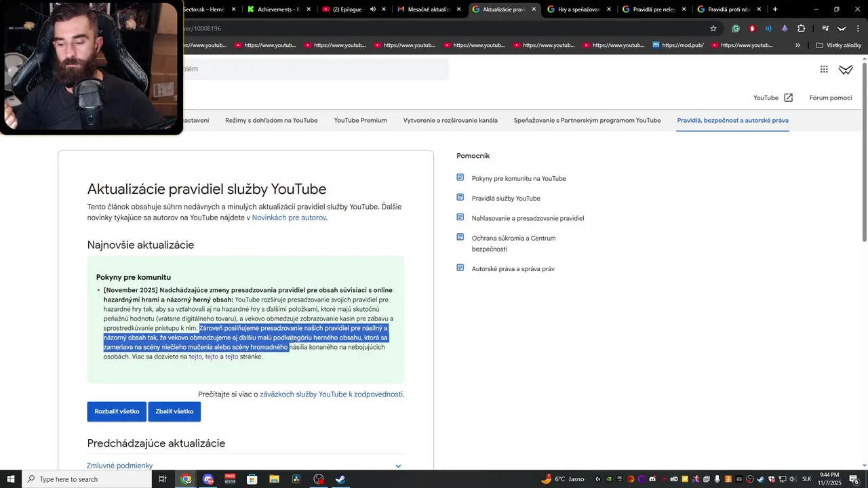Image resolution: width=868 pixels, height=488 pixels.
Task: Open the 'záväzkoch služby YouTube k zodpovednosti' link
Action: click(x=331, y=394)
